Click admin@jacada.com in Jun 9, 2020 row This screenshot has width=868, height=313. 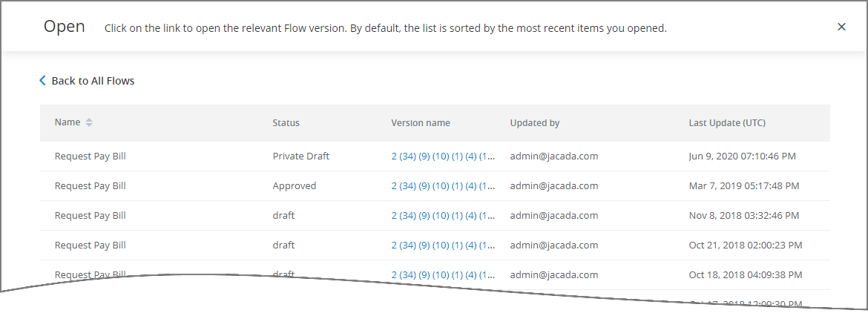(554, 156)
